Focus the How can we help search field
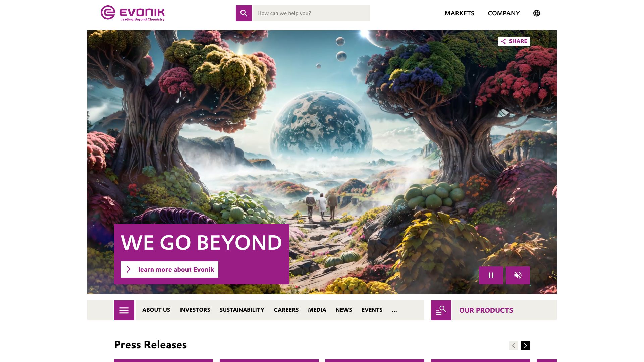Viewport: 644px width, 362px height. pyautogui.click(x=312, y=13)
